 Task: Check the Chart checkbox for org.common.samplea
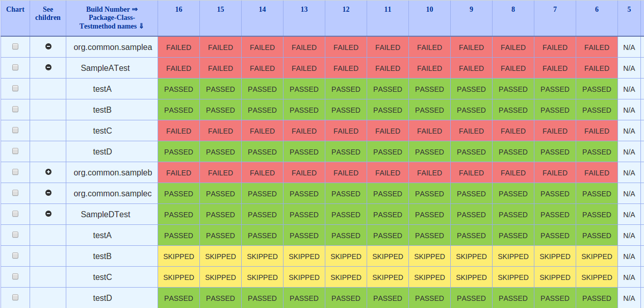tap(15, 46)
